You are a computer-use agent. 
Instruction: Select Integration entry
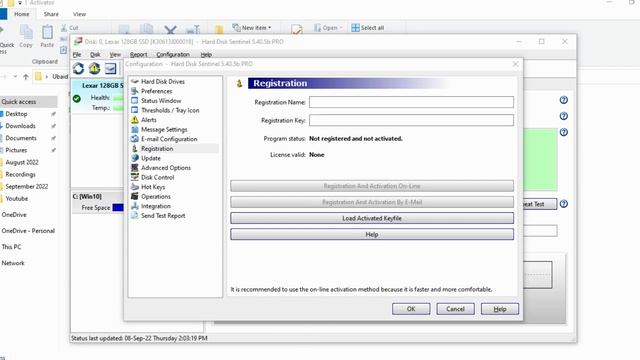(156, 206)
